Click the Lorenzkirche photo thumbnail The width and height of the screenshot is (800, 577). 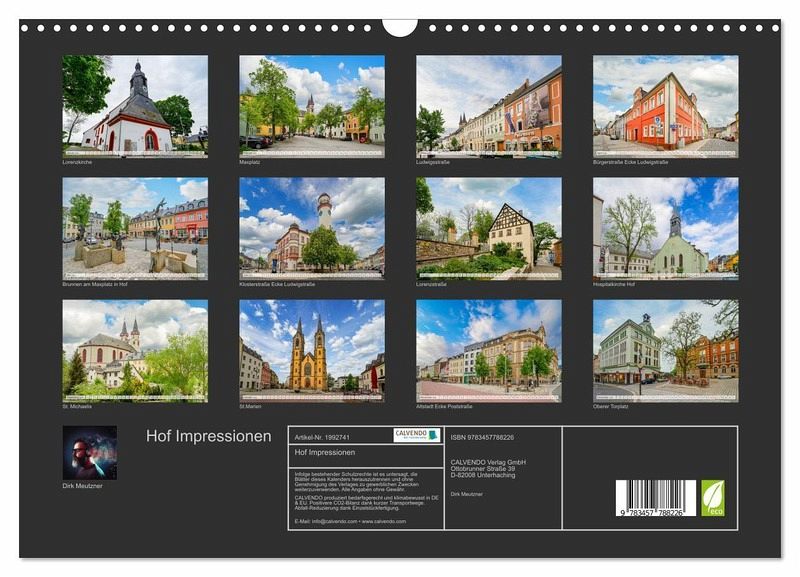pos(135,106)
